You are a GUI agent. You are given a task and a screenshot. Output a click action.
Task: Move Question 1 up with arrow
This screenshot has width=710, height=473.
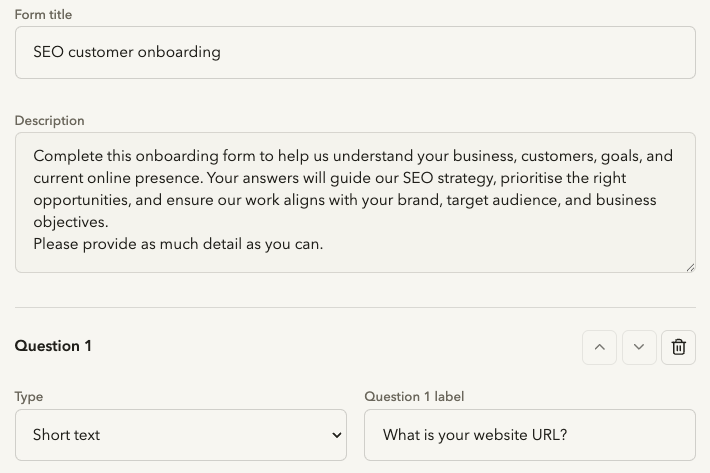[x=599, y=347]
